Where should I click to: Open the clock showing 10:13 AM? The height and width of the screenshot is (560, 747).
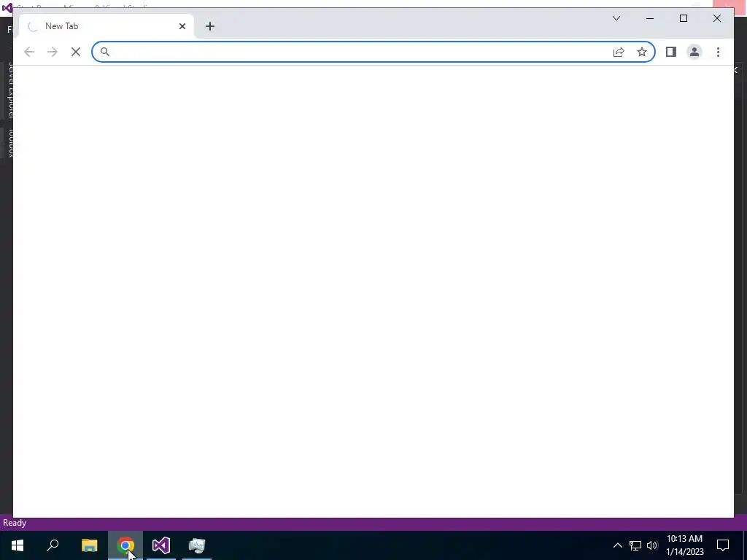[x=684, y=545]
